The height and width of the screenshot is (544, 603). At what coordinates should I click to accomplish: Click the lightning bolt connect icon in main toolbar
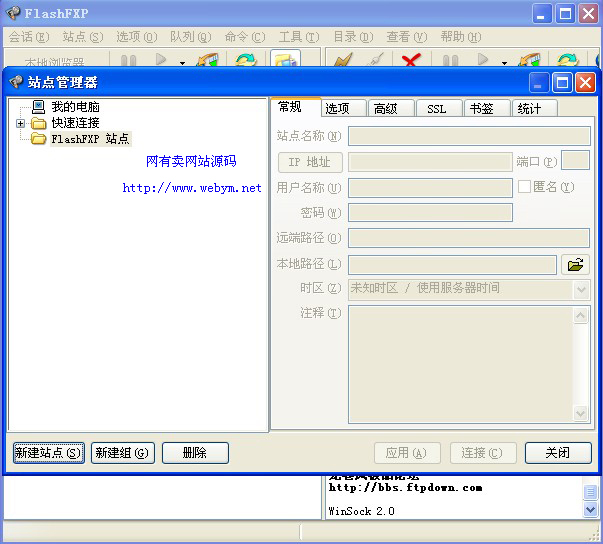coord(343,60)
